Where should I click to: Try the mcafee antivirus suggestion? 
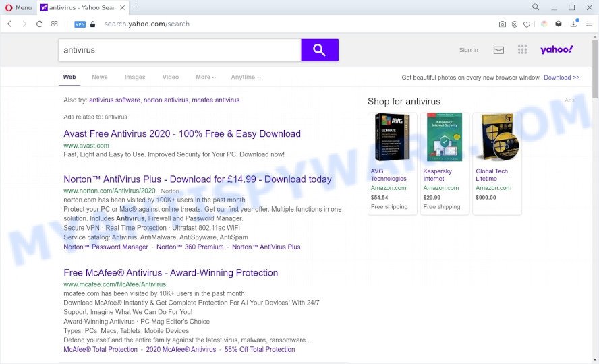pyautogui.click(x=215, y=100)
